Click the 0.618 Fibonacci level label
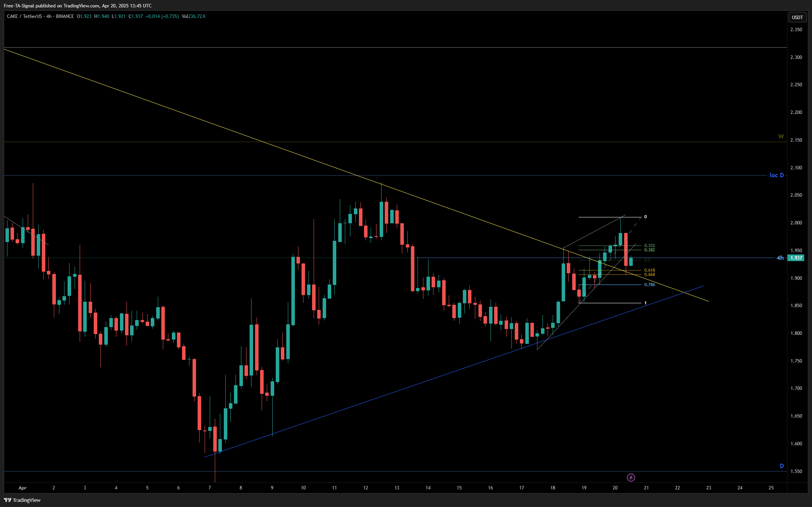The height and width of the screenshot is (507, 812). [650, 270]
